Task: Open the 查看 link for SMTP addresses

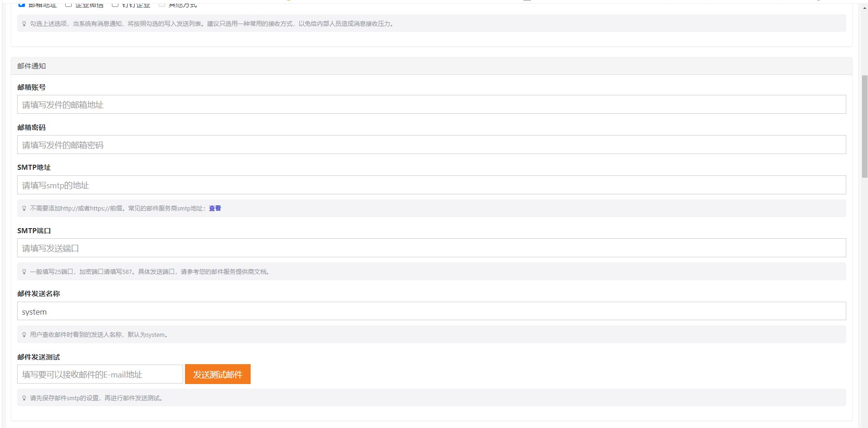Action: click(215, 208)
